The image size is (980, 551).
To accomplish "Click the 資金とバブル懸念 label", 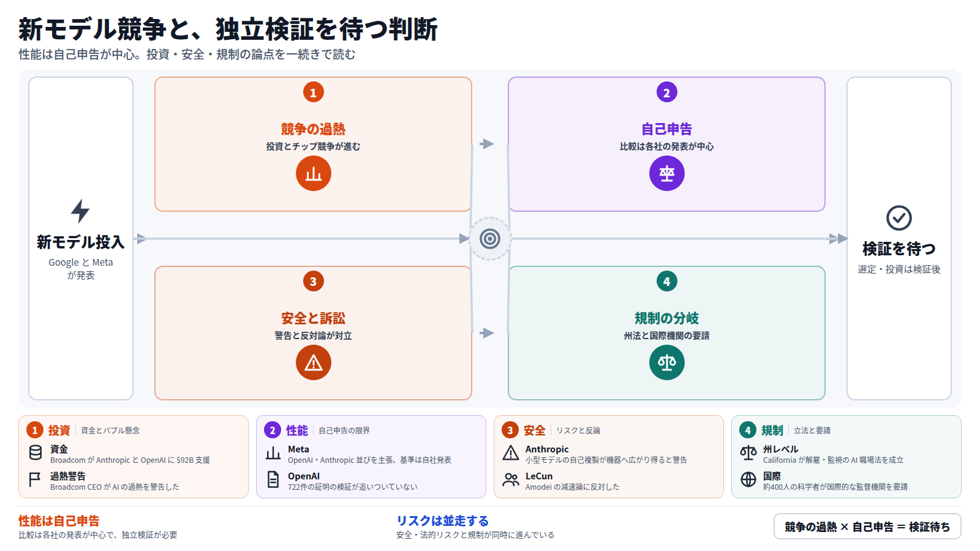I will (x=110, y=431).
